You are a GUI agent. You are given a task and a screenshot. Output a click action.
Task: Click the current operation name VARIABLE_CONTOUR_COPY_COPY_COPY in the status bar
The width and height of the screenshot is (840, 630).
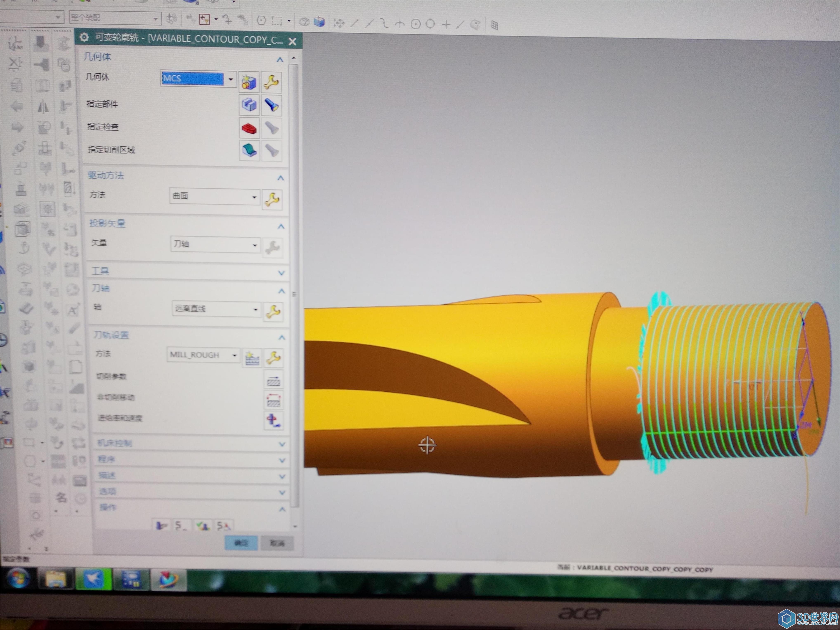tap(645, 569)
